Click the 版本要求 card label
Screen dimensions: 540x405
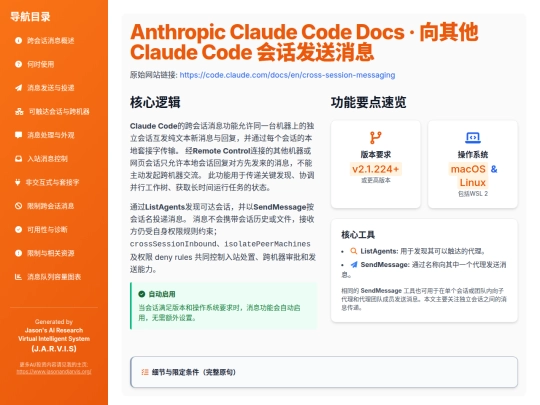pyautogui.click(x=375, y=154)
